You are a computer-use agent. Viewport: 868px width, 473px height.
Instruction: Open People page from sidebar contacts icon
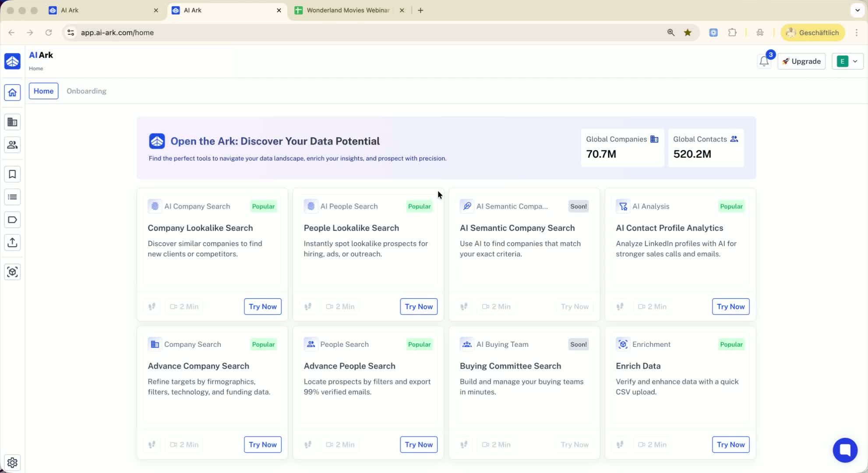tap(12, 145)
